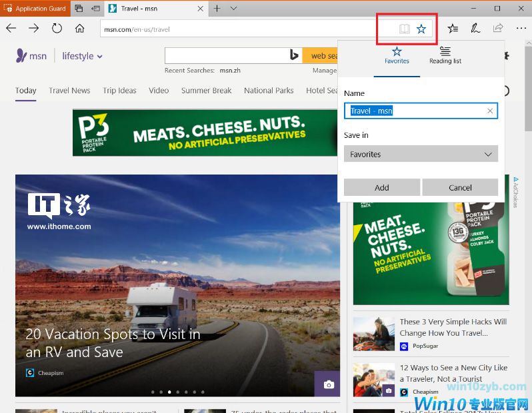Open the 20 Vacation Spots RV article

(x=113, y=343)
